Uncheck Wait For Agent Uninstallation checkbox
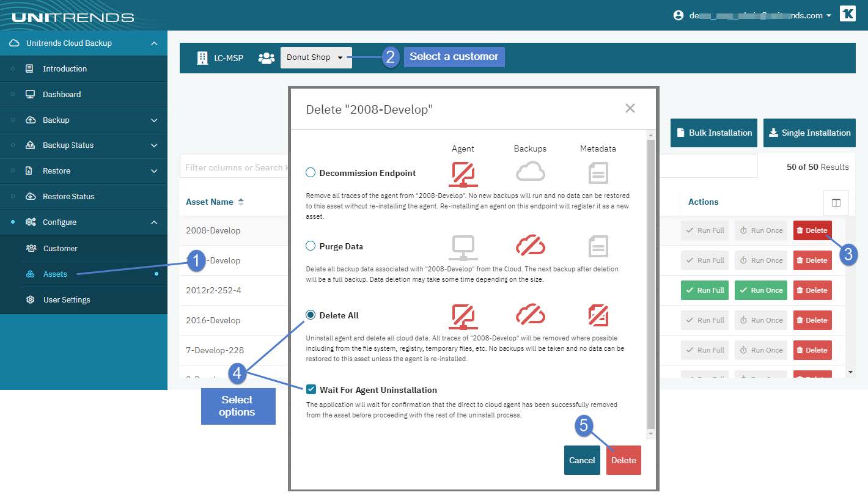The width and height of the screenshot is (868, 495). [311, 389]
